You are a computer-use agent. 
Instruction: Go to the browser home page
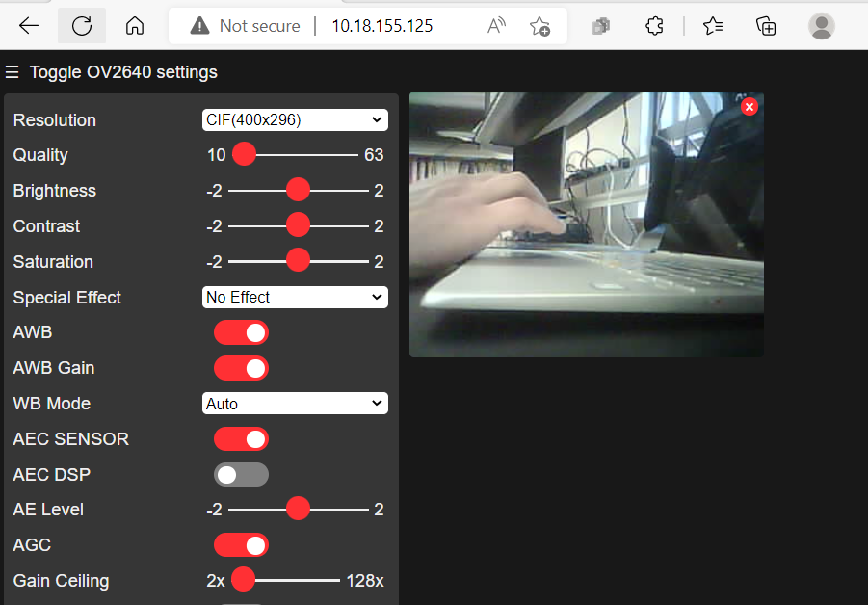click(x=135, y=26)
